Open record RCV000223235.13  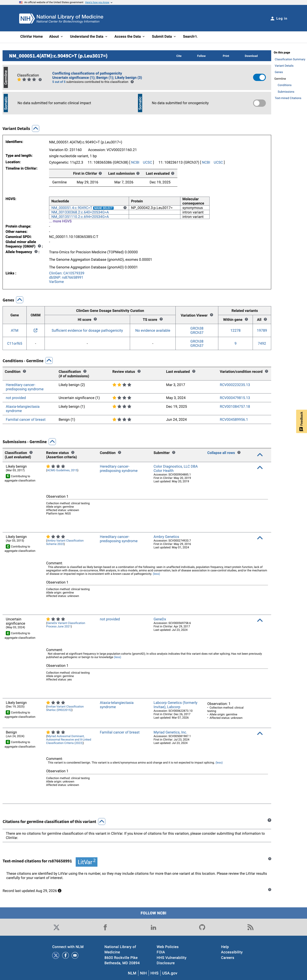(x=235, y=385)
